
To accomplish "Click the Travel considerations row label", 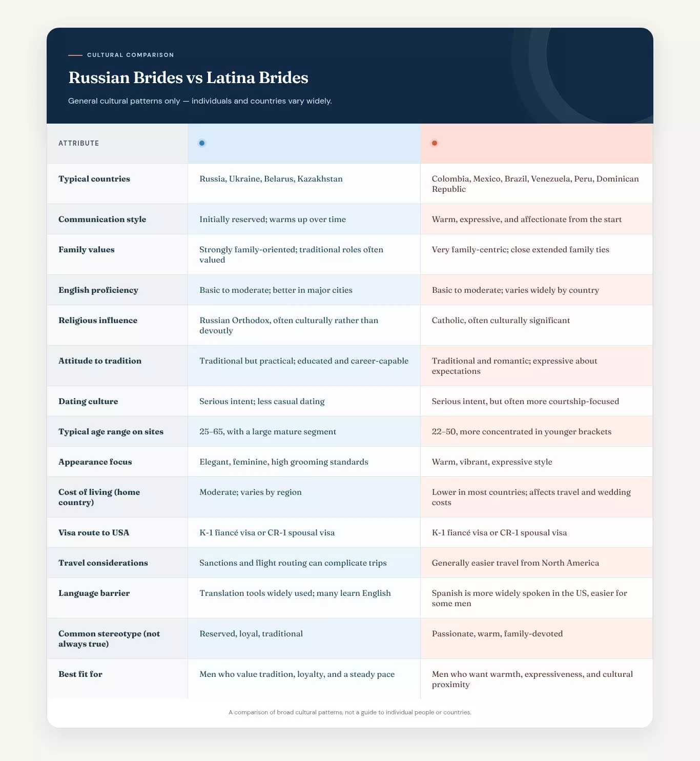I will pos(103,563).
